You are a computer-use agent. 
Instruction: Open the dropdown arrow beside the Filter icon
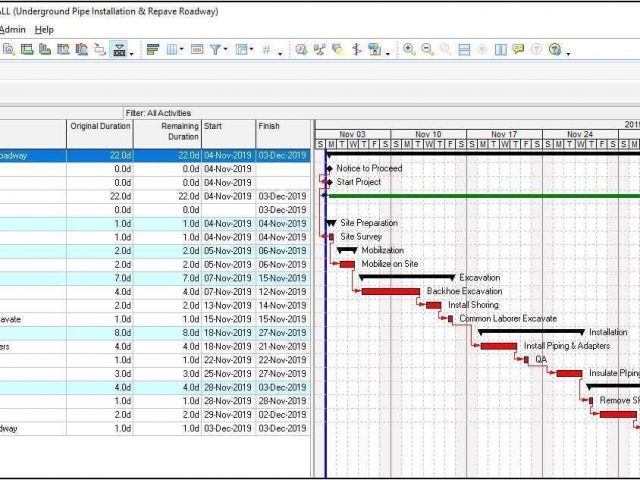tap(226, 50)
